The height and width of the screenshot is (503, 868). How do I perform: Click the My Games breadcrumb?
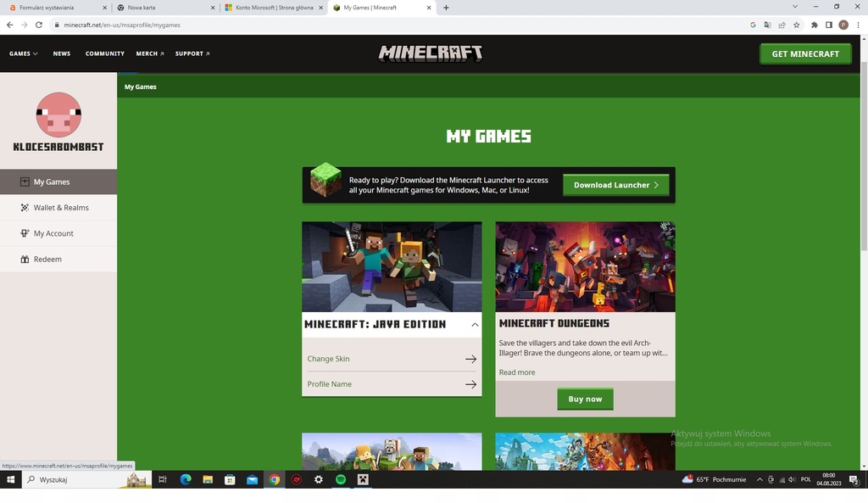140,87
